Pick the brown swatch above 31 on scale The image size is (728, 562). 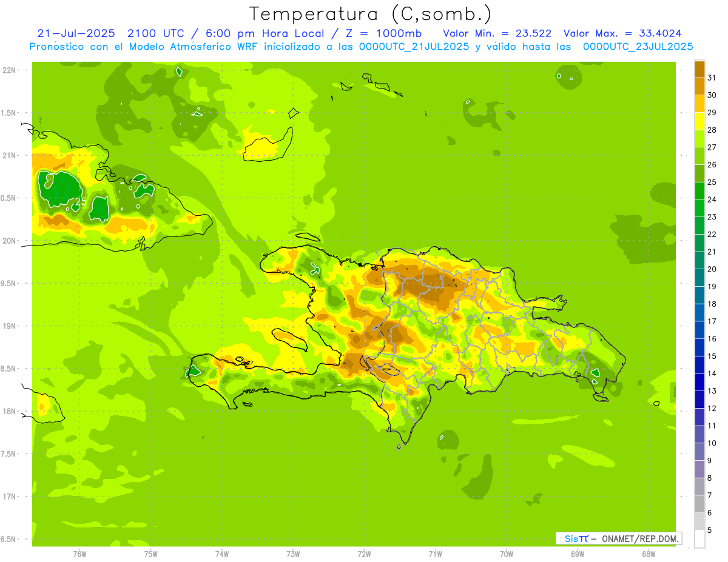pyautogui.click(x=699, y=69)
